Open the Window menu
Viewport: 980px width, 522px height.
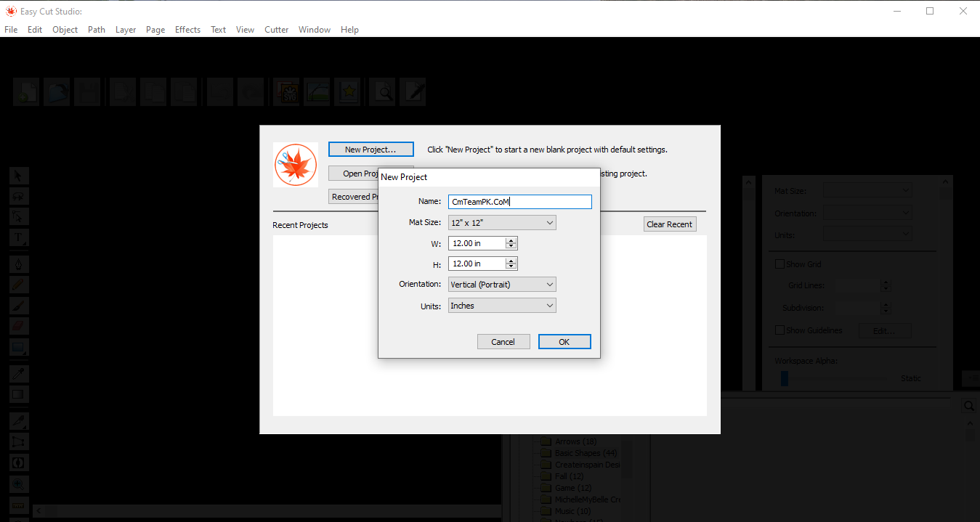(x=315, y=30)
